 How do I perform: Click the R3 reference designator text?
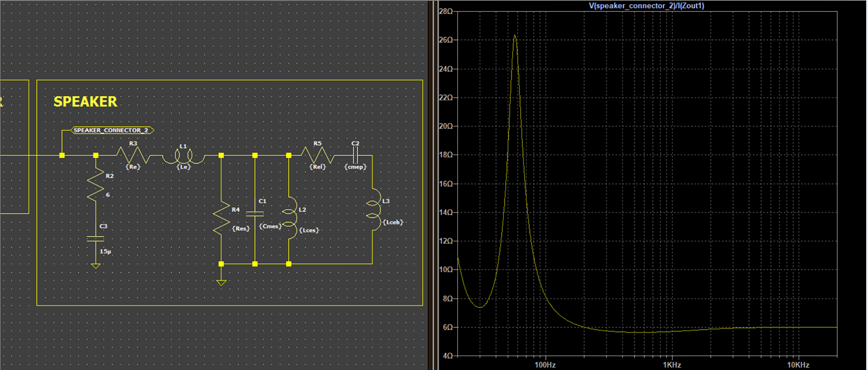click(x=133, y=144)
